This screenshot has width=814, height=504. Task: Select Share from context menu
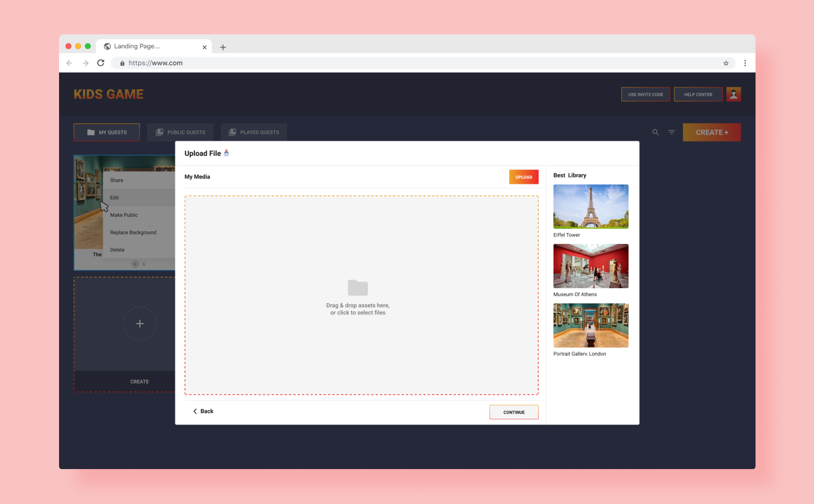[x=117, y=180]
